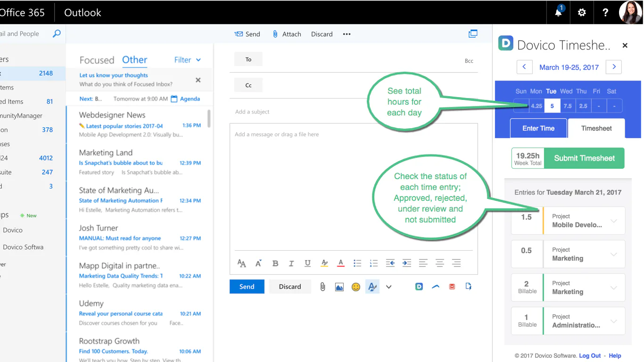Screen dimensions: 644x362
Task: Click the notifications bell icon
Action: [x=559, y=12]
